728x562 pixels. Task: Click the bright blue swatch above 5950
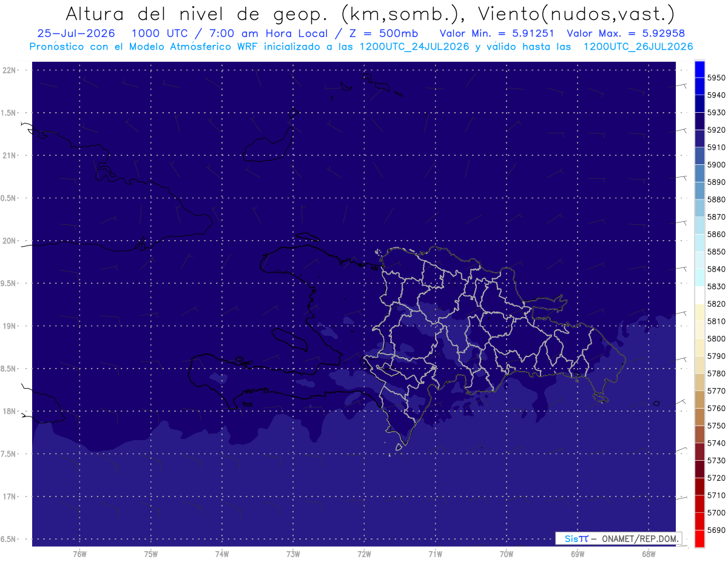(x=699, y=69)
